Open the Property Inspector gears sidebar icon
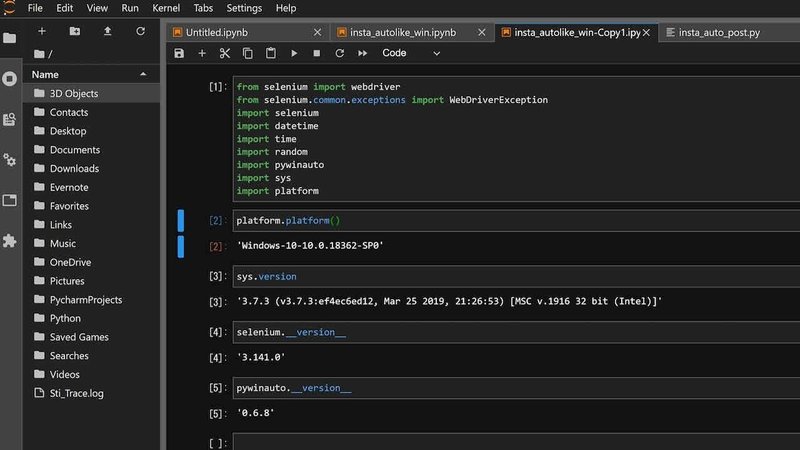The height and width of the screenshot is (450, 800). click(10, 160)
